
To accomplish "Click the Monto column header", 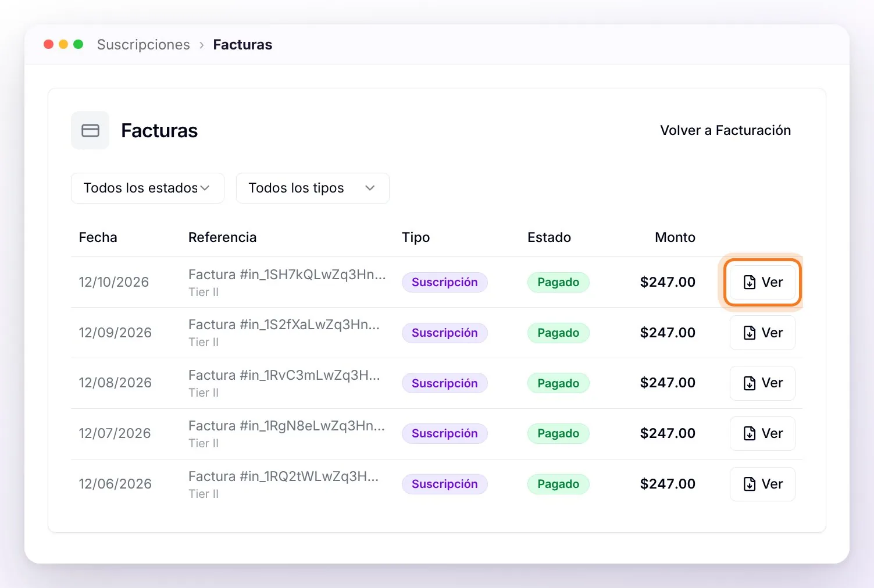I will pos(675,237).
